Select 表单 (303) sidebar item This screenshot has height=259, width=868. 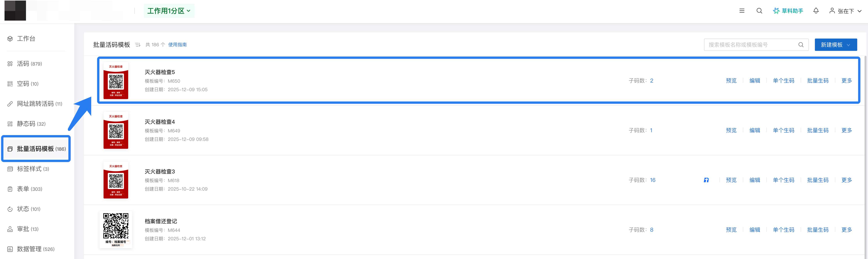(x=29, y=189)
